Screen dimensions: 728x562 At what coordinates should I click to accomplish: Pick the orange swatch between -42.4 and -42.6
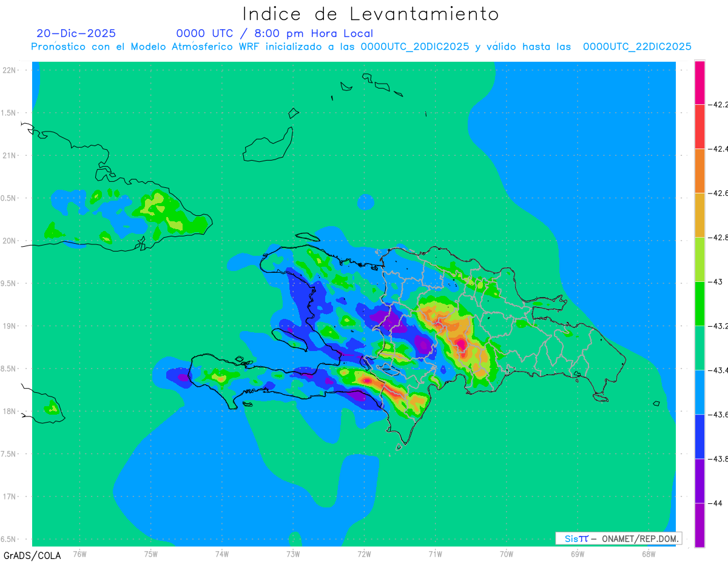pos(699,170)
